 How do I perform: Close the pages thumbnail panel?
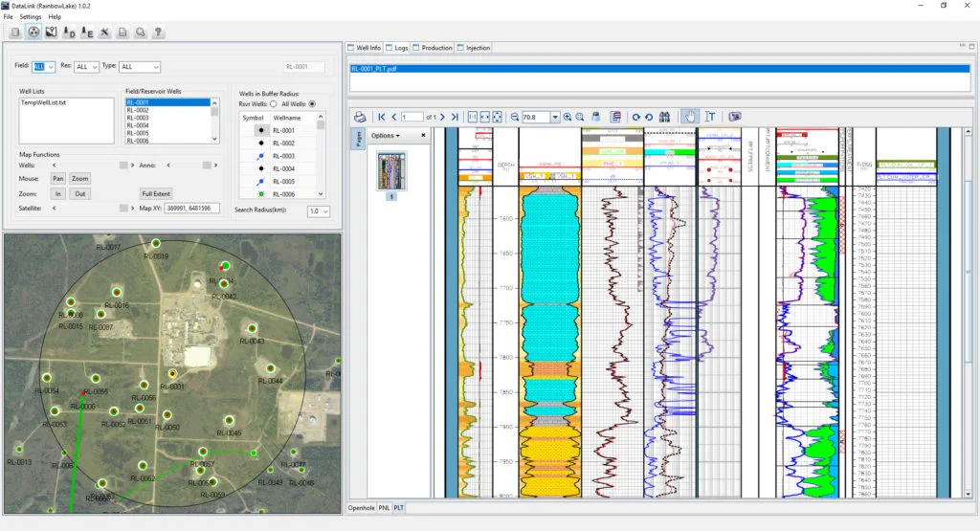[423, 136]
